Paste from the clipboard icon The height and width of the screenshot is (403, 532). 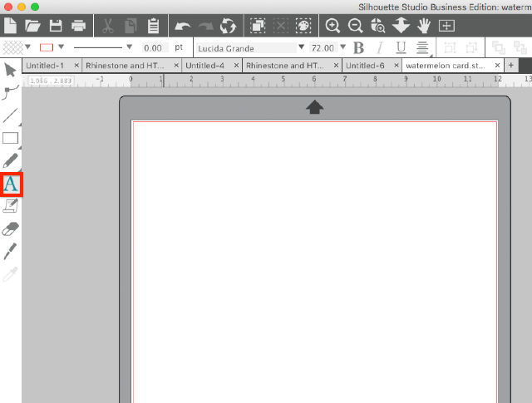153,26
